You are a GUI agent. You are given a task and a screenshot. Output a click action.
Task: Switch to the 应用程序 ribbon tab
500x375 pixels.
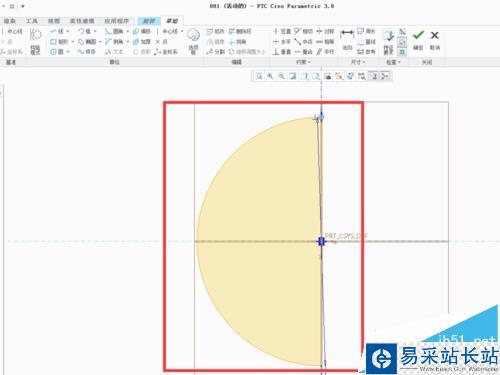(116, 21)
